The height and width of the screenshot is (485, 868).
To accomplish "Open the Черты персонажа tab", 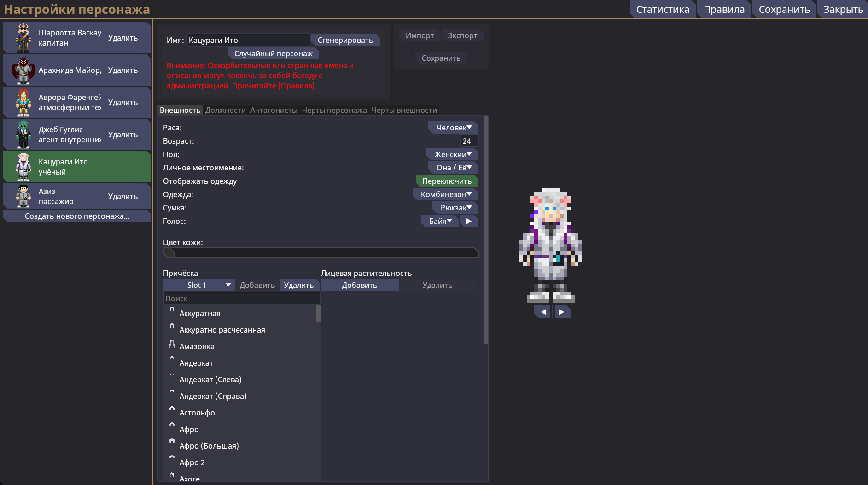I will point(334,110).
